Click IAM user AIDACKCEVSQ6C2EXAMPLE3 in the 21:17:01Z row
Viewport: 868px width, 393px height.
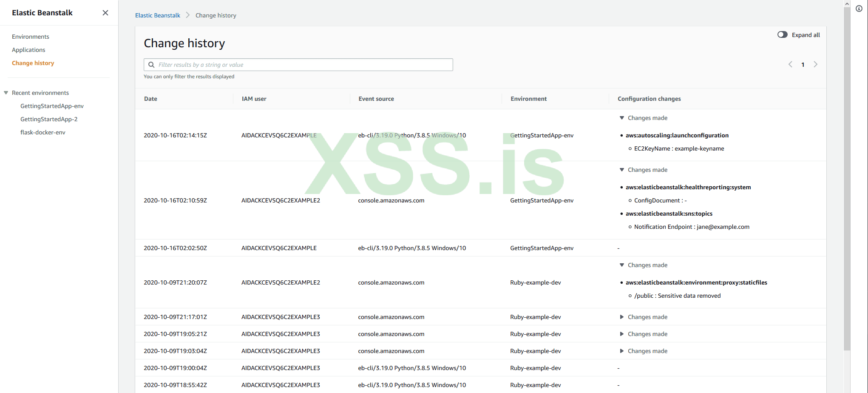(281, 317)
